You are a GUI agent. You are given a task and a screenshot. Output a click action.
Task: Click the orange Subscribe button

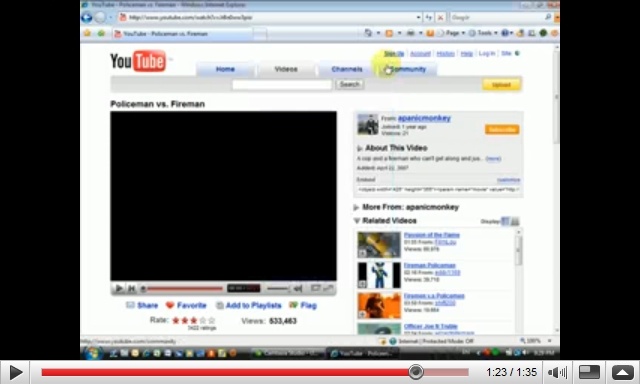[x=502, y=129]
